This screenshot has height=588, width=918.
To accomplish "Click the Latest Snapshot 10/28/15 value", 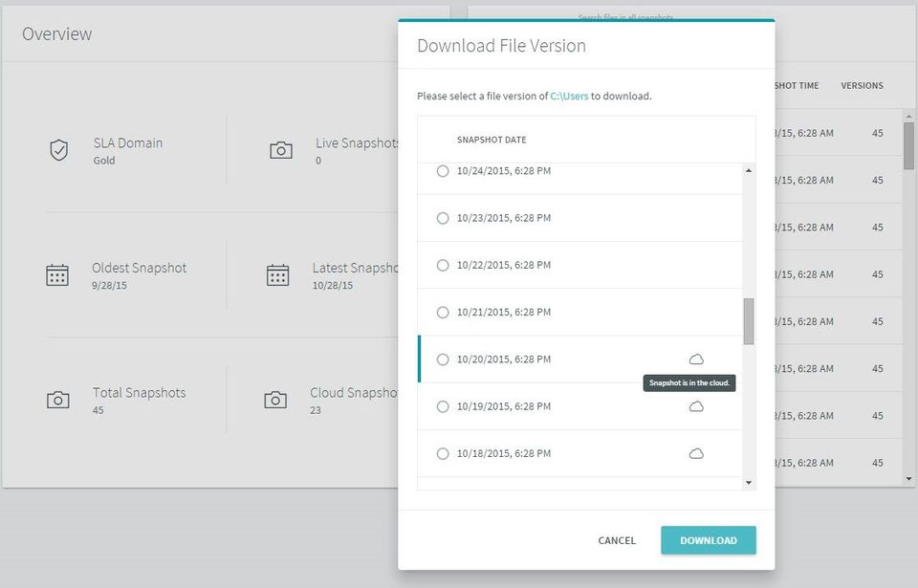I will (333, 285).
